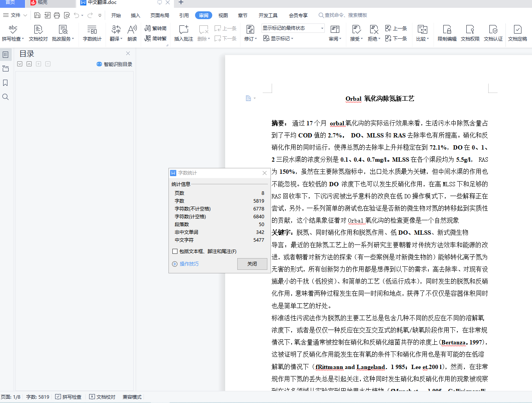Close the 字数统计 dialog with X
532x403 pixels.
265,173
